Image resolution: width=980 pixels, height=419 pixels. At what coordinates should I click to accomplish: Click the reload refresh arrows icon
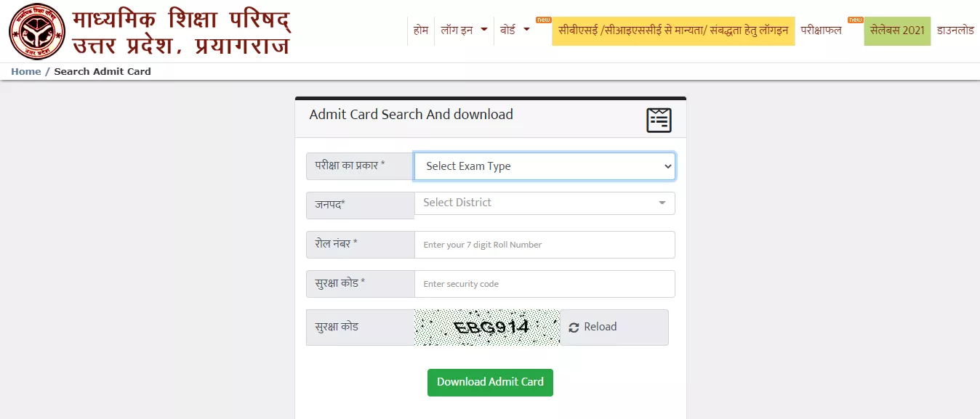pyautogui.click(x=574, y=328)
